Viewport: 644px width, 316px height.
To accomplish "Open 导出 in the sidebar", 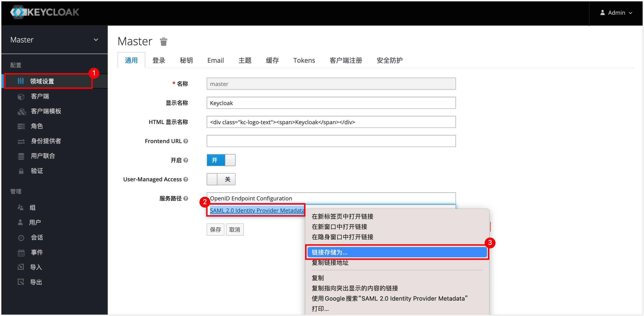I will [36, 282].
